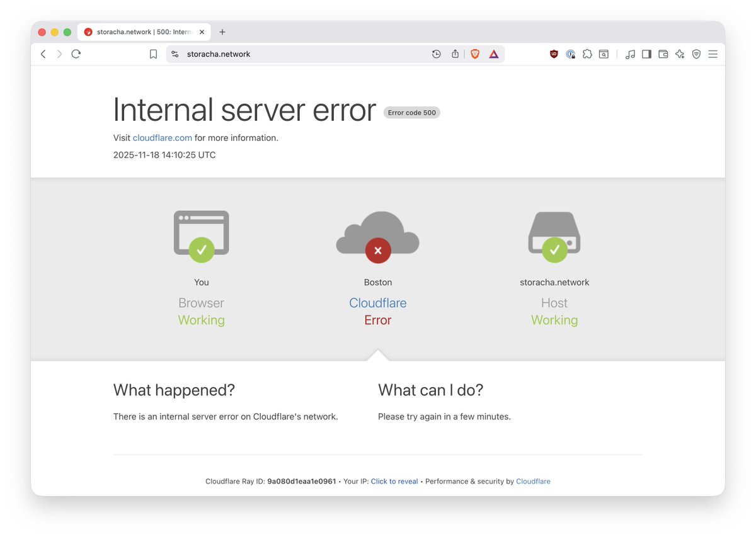Image resolution: width=756 pixels, height=537 pixels.
Task: Select the storacha.network 500 tab
Action: click(144, 32)
